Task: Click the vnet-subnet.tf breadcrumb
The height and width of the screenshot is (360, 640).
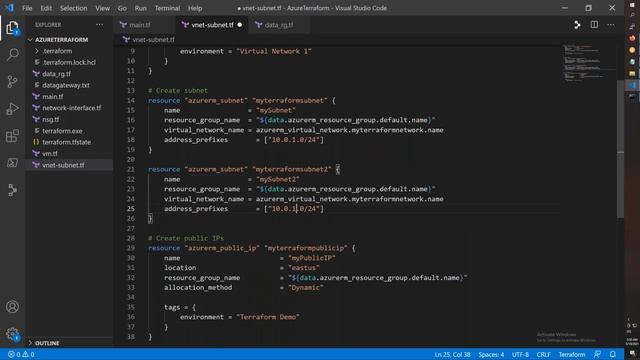Action: point(149,40)
